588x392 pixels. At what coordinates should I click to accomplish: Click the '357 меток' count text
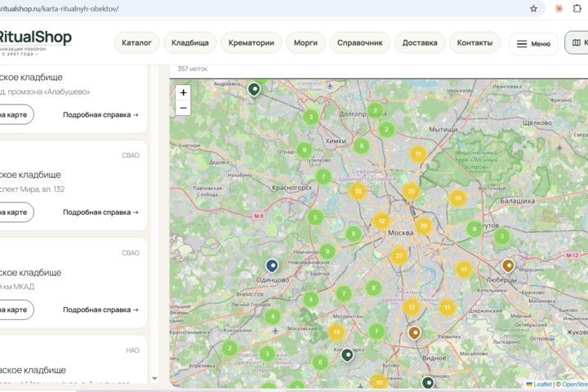coord(193,69)
